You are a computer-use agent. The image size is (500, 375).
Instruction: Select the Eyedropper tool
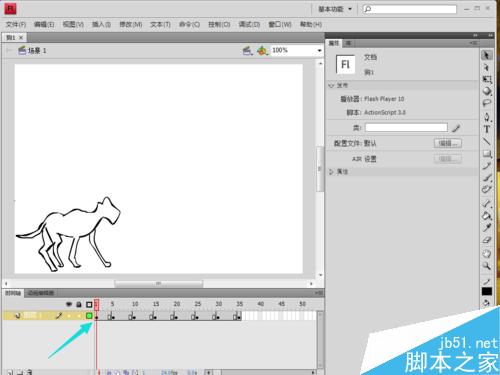coord(487,228)
